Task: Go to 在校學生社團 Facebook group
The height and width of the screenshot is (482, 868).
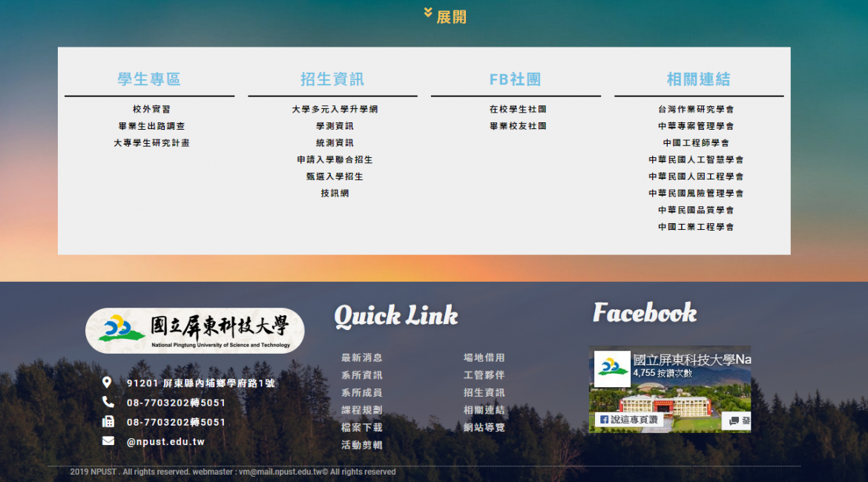Action: coord(517,109)
